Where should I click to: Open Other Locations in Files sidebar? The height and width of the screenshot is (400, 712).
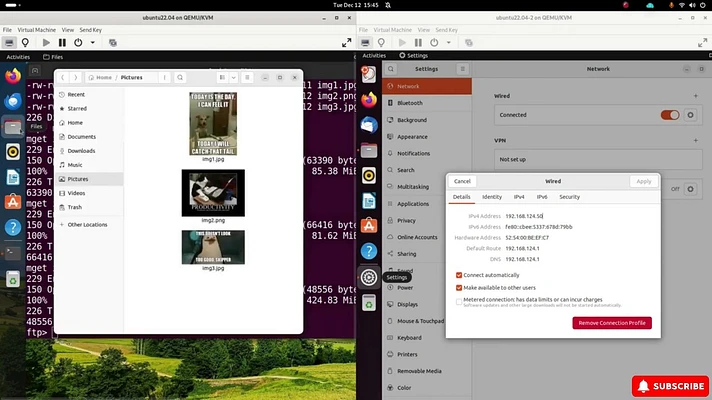click(89, 225)
